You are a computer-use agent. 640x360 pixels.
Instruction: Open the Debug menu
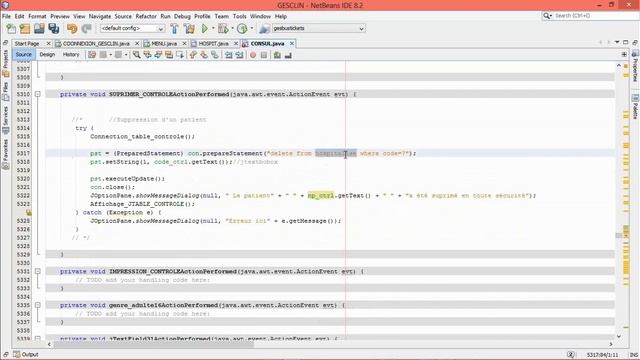pos(182,16)
